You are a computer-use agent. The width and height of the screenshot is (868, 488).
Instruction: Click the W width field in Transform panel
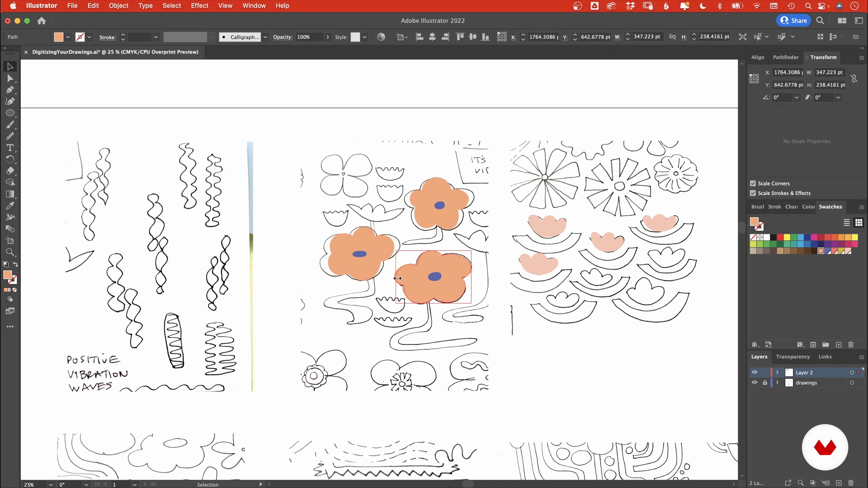point(829,72)
